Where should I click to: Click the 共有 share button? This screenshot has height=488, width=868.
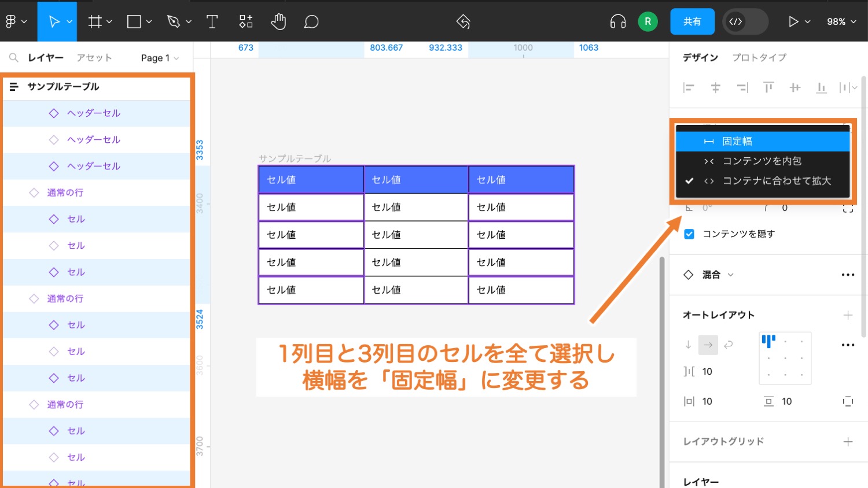[692, 21]
